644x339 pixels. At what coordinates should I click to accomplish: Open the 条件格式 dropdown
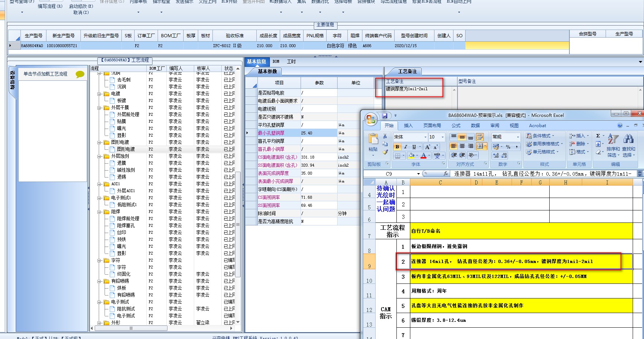pos(541,136)
